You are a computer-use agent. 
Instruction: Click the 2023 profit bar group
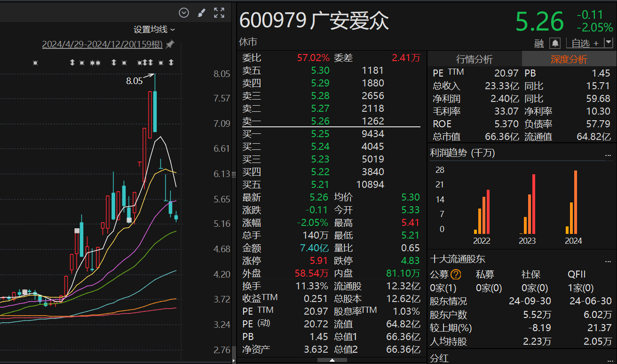pos(528,204)
